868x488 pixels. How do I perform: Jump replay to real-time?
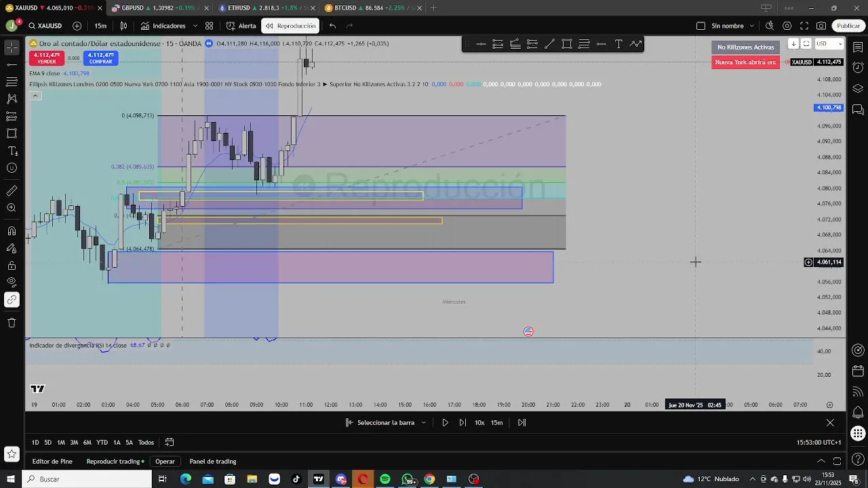[521, 422]
